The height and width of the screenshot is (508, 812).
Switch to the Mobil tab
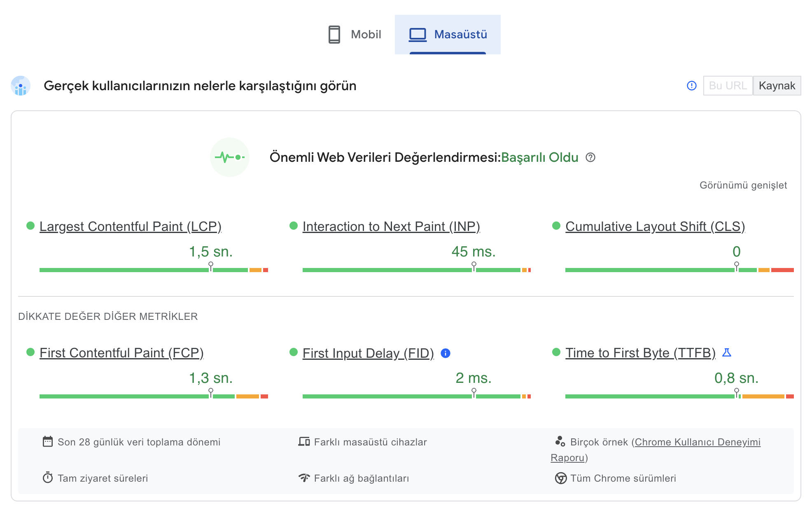(x=355, y=35)
